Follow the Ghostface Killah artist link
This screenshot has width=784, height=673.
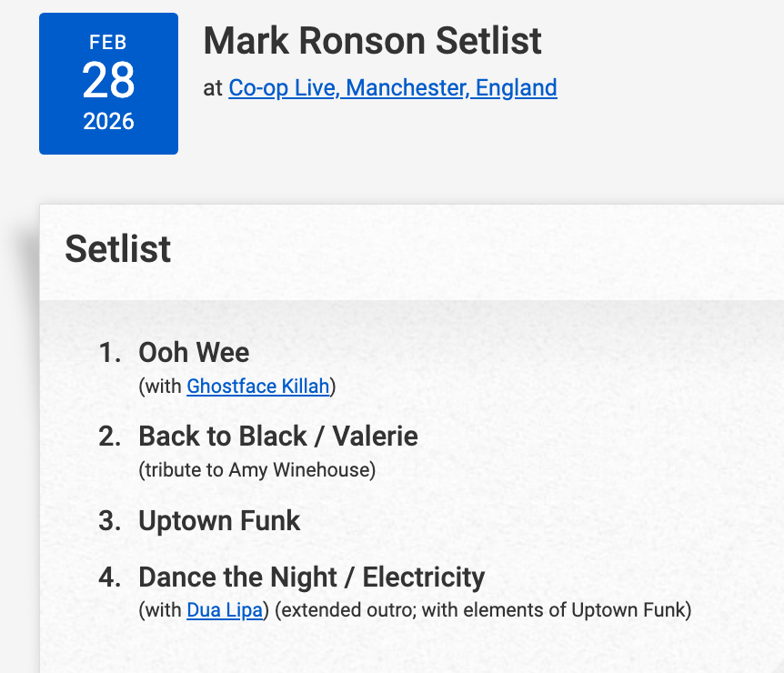click(257, 387)
